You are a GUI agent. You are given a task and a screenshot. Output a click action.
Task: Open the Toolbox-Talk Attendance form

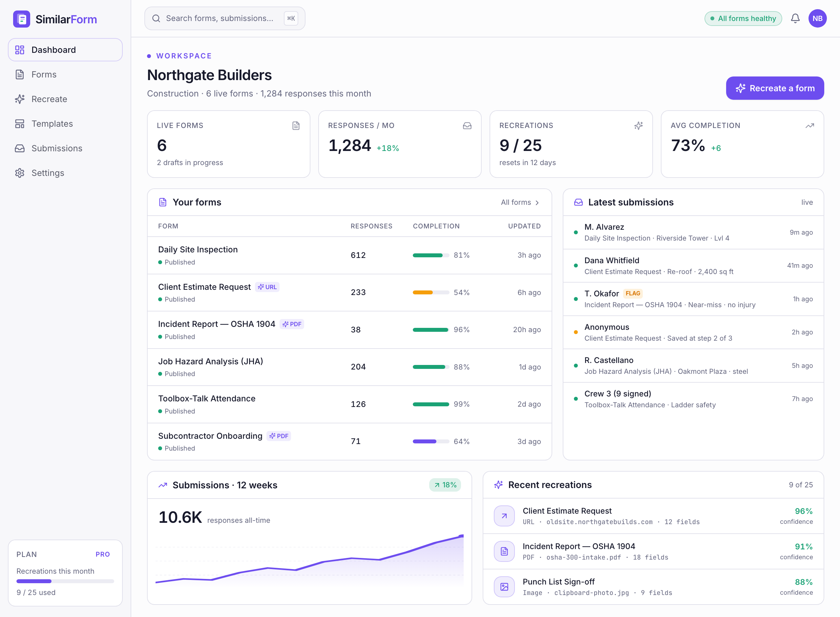349,404
